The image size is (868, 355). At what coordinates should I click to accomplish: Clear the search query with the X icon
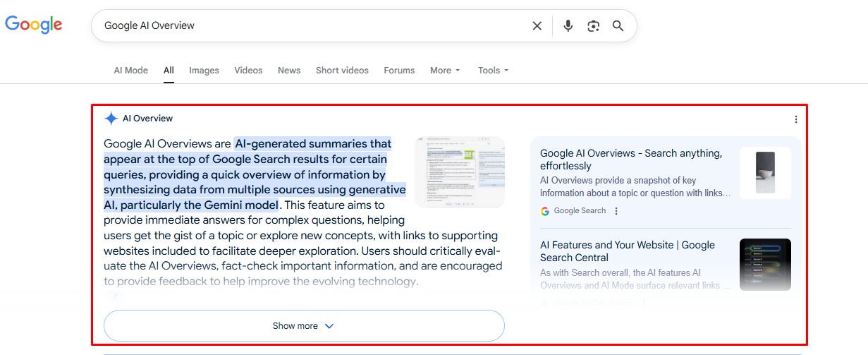pos(537,25)
